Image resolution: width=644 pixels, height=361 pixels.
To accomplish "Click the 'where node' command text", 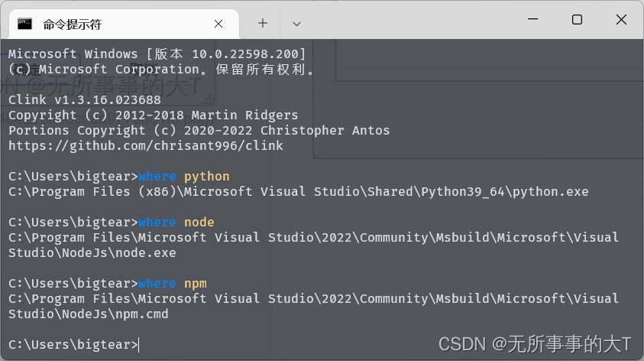I will [x=176, y=223].
